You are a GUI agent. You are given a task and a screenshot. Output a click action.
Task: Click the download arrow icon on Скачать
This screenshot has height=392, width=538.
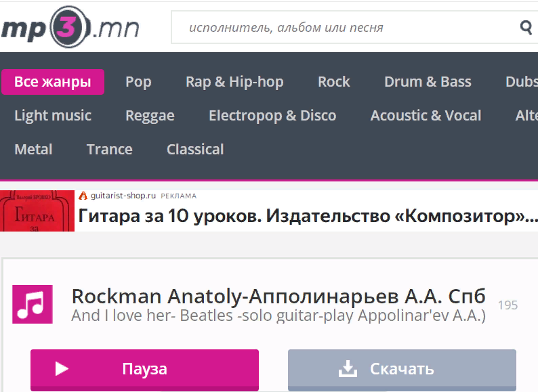[348, 369]
